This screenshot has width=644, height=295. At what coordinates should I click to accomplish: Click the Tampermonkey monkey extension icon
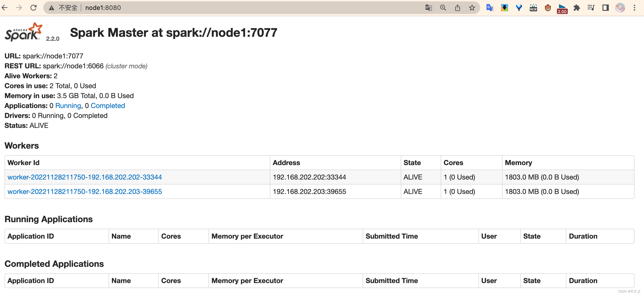pyautogui.click(x=548, y=8)
